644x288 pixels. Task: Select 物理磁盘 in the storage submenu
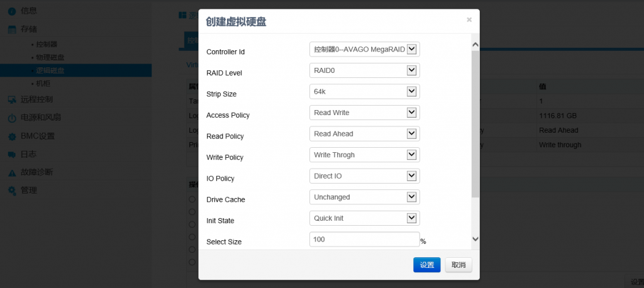[x=50, y=57]
